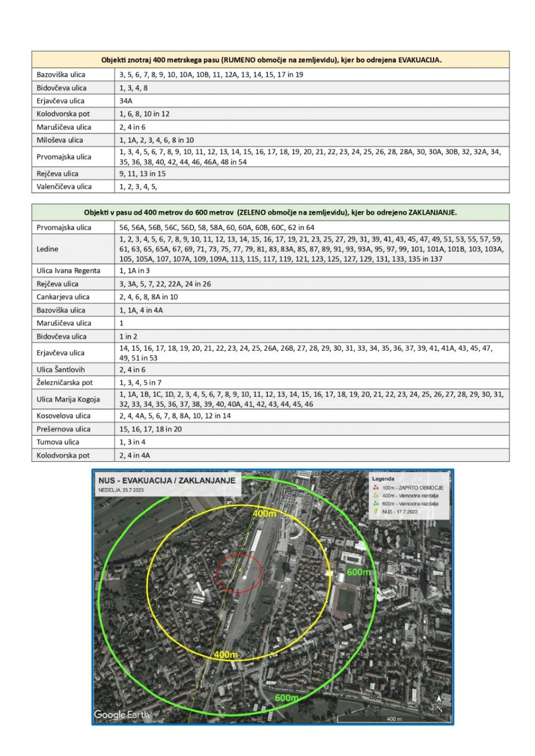This screenshot has height=756, width=535.
Task: Click the Ulica Marija Kogoja house numbers cell
Action: (312, 399)
